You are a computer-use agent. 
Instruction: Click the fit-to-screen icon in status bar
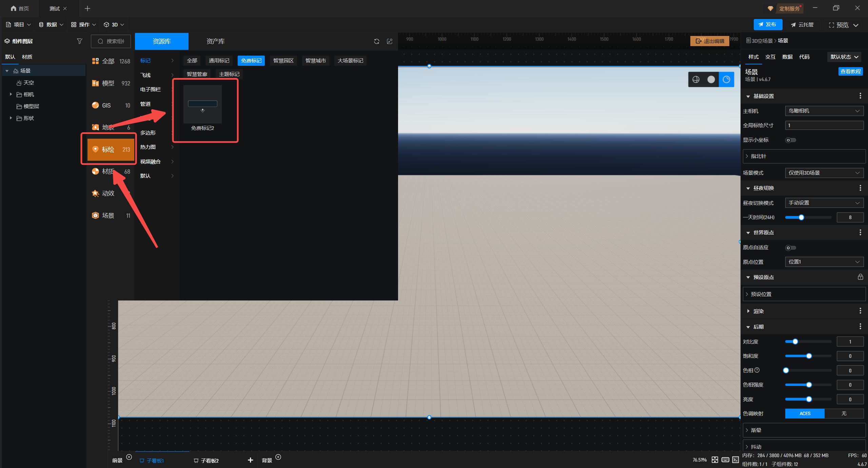click(x=715, y=460)
